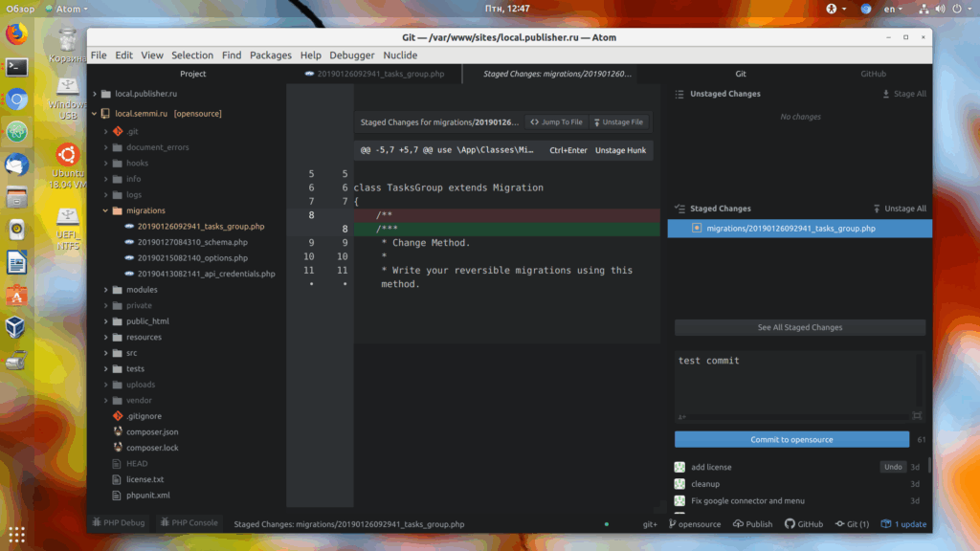Viewport: 980px width, 551px height.
Task: Collapse the migrations folder
Action: pos(106,210)
